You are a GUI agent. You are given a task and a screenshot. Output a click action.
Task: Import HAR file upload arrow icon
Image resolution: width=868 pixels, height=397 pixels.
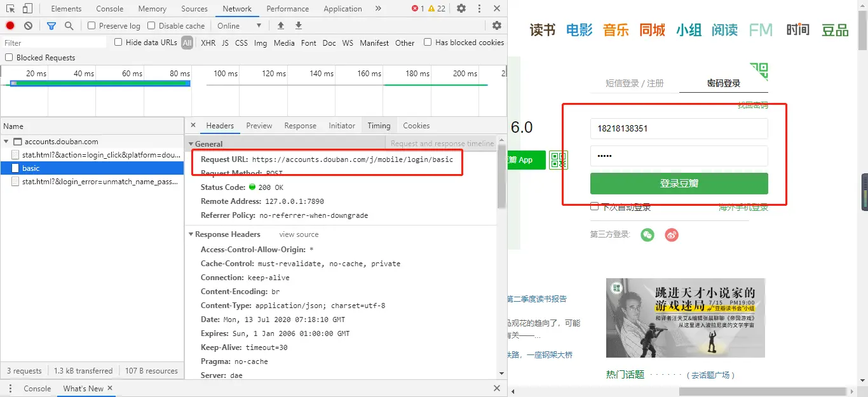[x=281, y=25]
